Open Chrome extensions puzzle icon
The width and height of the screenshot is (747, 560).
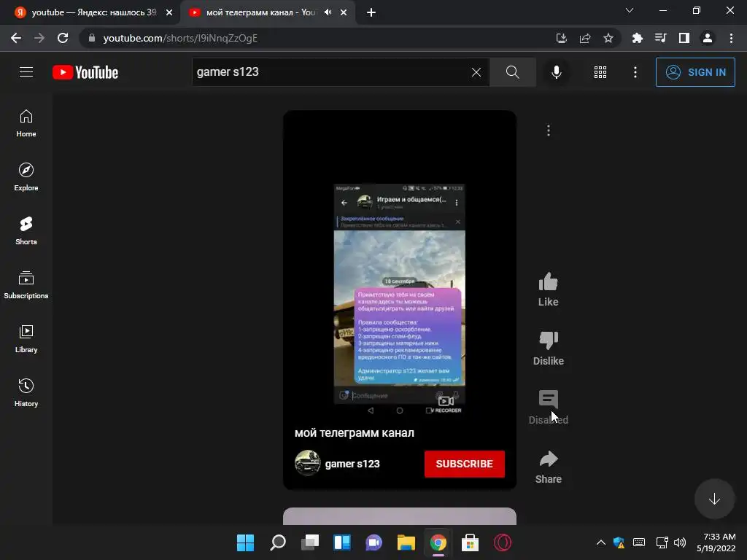point(637,38)
